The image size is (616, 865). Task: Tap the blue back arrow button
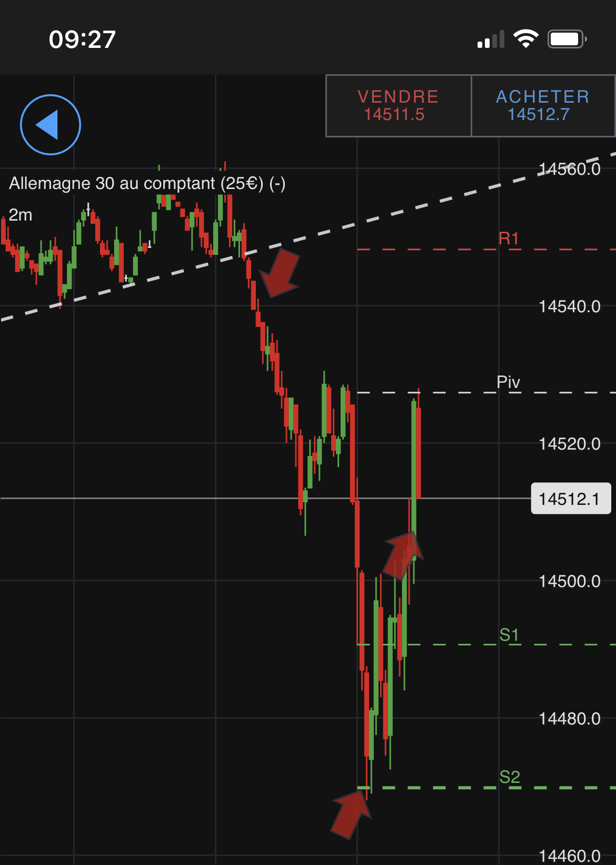coord(51,125)
